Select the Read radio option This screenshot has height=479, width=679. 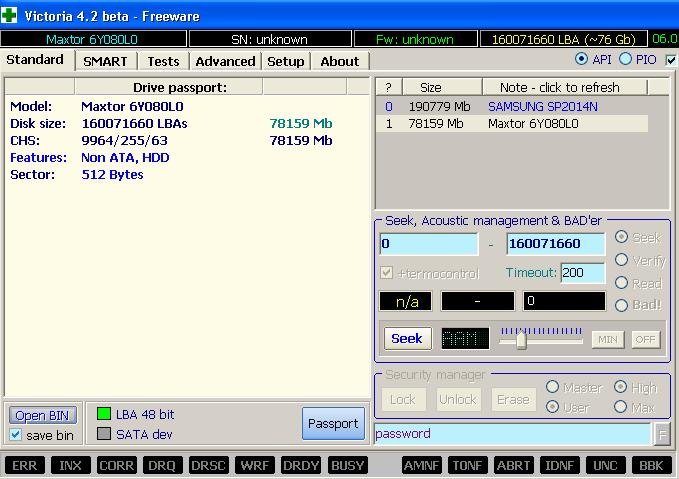(621, 283)
